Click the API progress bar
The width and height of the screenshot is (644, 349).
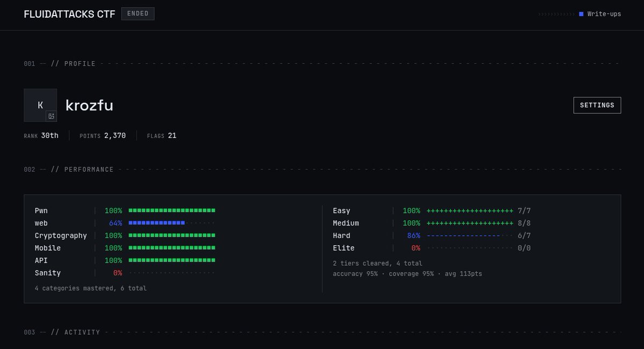[172, 260]
